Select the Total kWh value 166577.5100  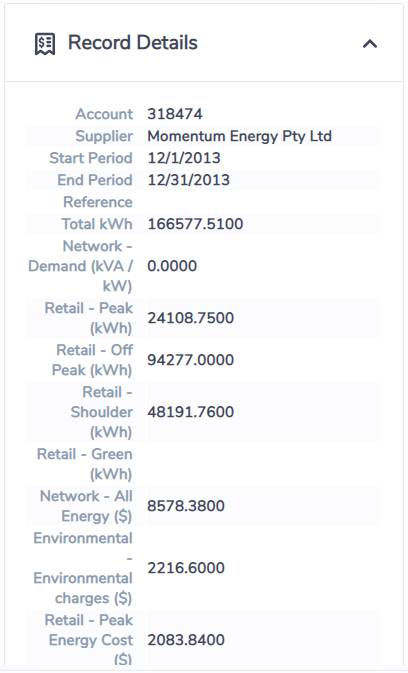click(195, 224)
